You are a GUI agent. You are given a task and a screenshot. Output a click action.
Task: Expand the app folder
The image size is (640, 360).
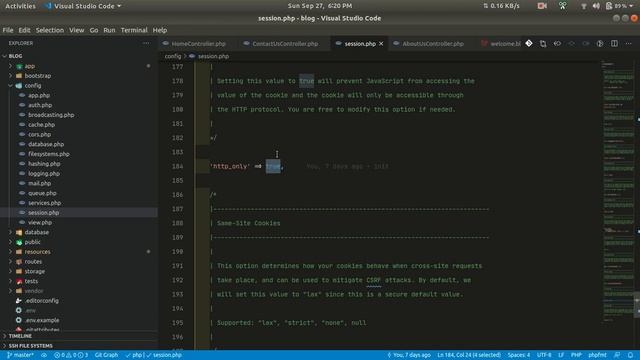[x=11, y=66]
